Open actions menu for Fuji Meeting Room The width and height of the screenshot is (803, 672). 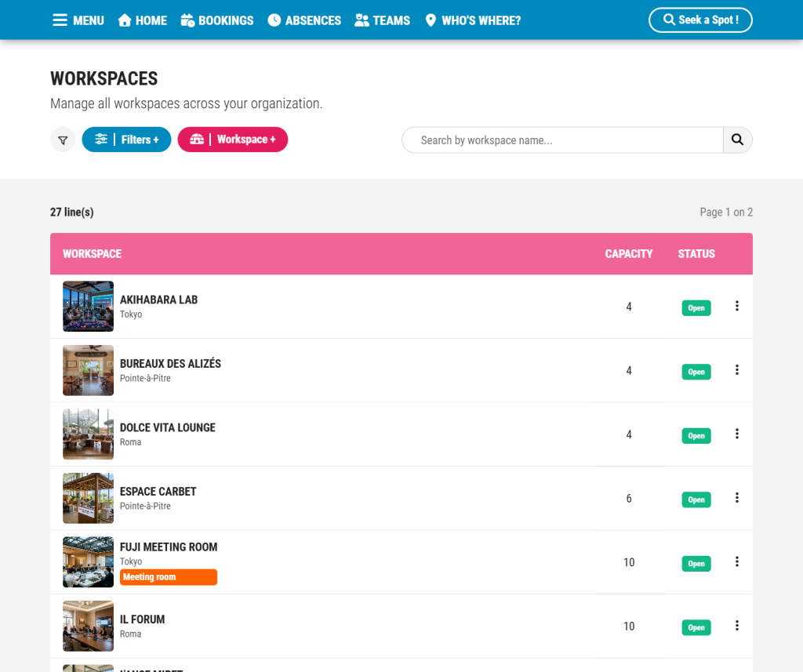[737, 562]
